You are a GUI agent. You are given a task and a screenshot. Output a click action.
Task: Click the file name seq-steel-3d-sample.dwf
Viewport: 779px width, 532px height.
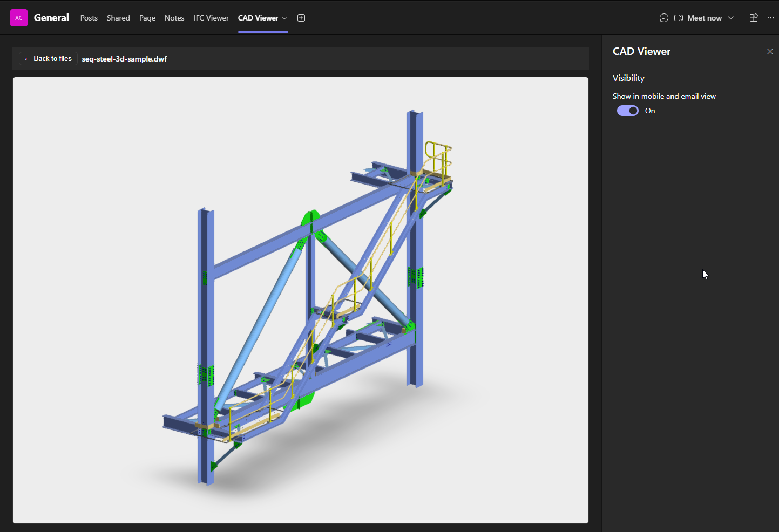(124, 59)
